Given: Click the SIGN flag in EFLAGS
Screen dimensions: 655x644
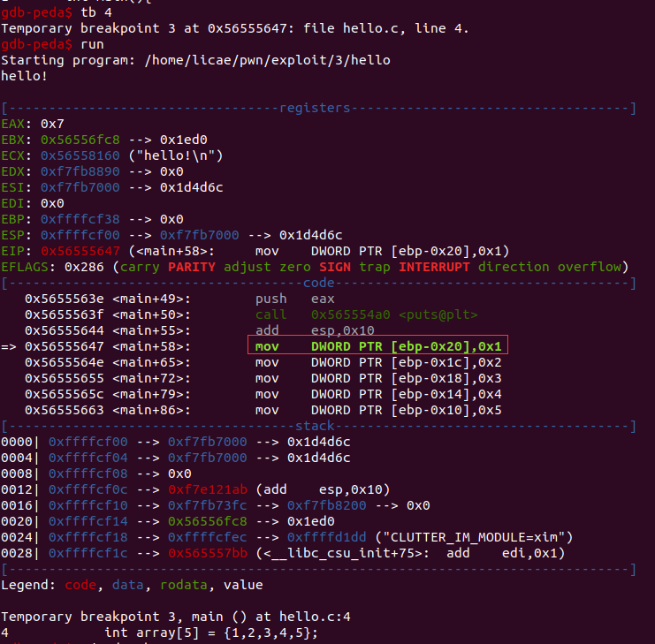Looking at the screenshot, I should 335,267.
